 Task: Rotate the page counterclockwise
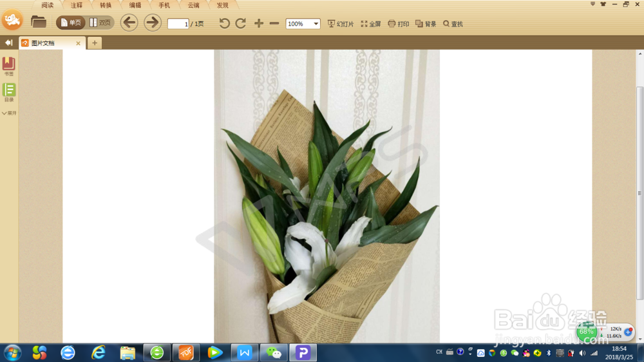point(224,23)
